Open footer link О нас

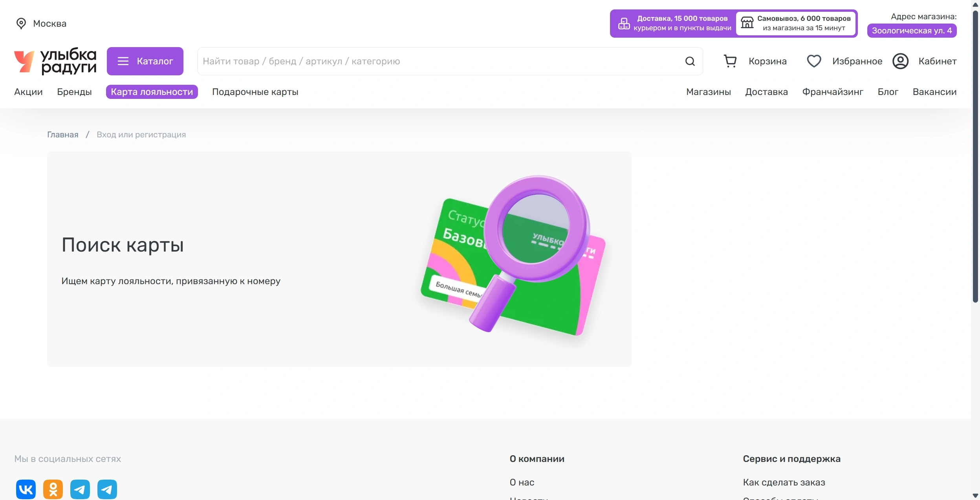point(522,482)
